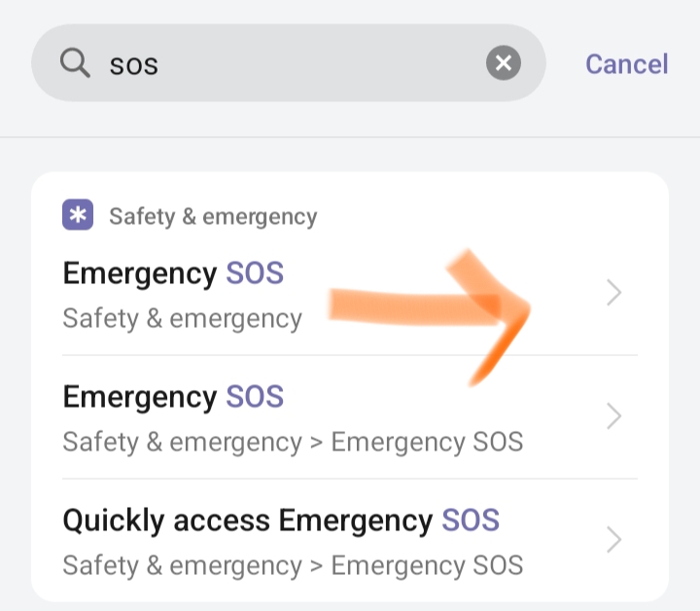Click the highlighted SOS in Quickly access result
The image size is (700, 611).
pyautogui.click(x=471, y=521)
